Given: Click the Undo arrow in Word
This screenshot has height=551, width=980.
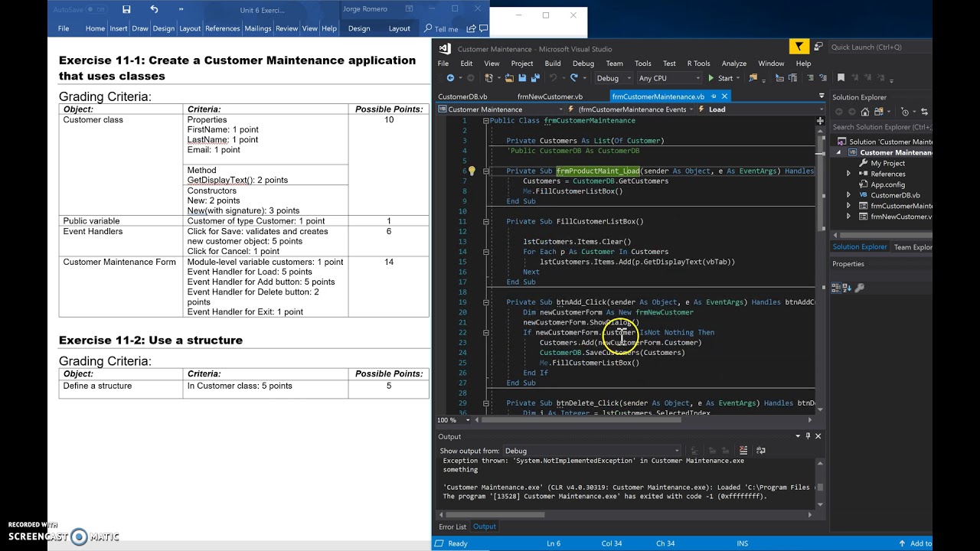Looking at the screenshot, I should click(154, 9).
